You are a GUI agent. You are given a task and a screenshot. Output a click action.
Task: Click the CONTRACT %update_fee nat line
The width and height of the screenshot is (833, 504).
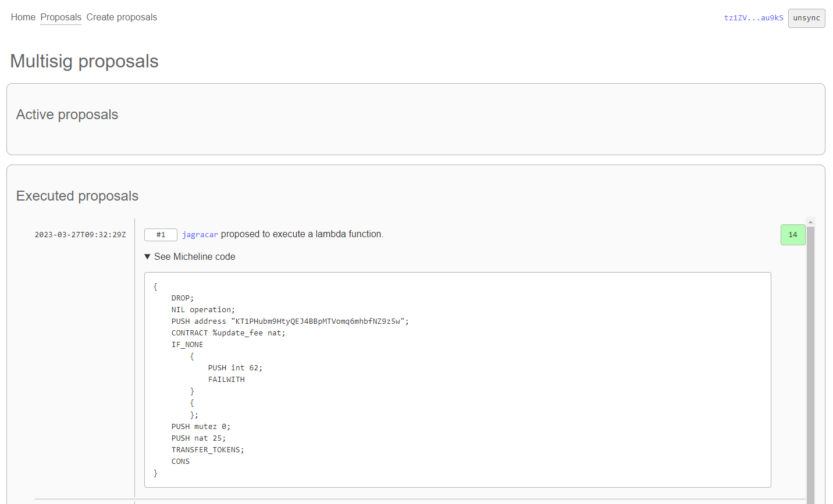228,333
